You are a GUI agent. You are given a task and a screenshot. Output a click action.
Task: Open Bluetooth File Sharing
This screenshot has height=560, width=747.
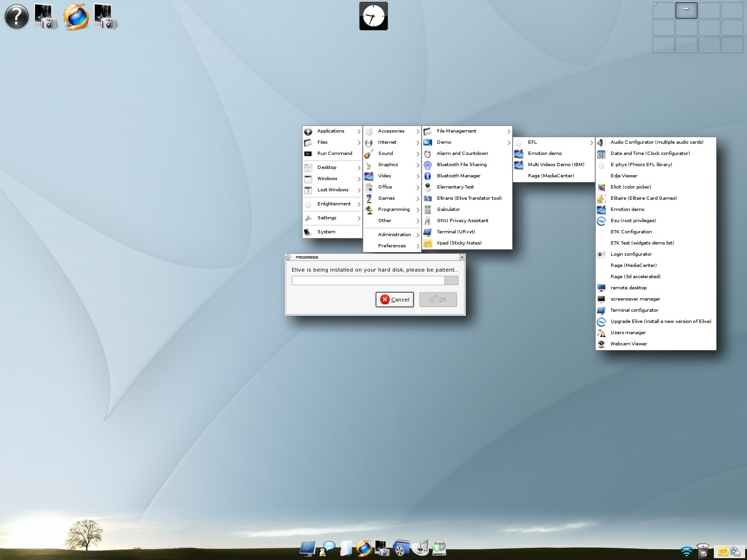pyautogui.click(x=467, y=165)
